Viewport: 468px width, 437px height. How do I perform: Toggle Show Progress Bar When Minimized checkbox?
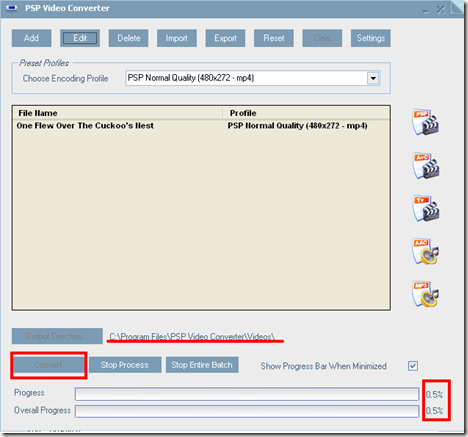(x=413, y=366)
